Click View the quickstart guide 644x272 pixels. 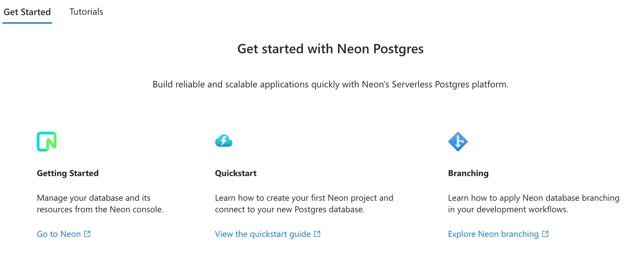pyautogui.click(x=263, y=234)
